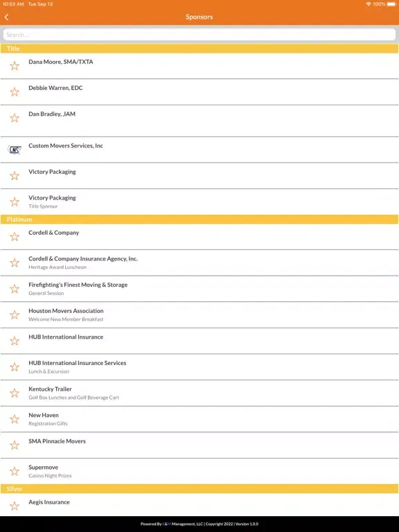Select the Platinum section header

pyautogui.click(x=199, y=220)
